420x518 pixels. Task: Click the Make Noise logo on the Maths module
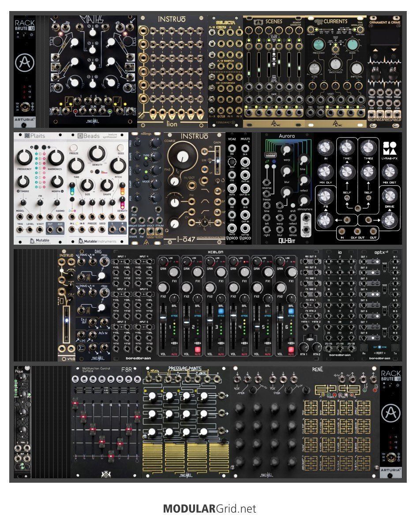[92, 121]
